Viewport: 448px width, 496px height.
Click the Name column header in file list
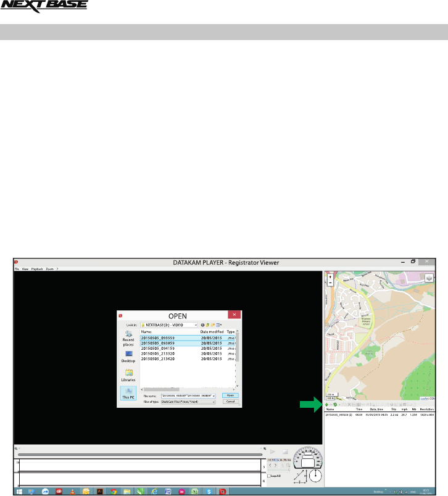pos(330,410)
